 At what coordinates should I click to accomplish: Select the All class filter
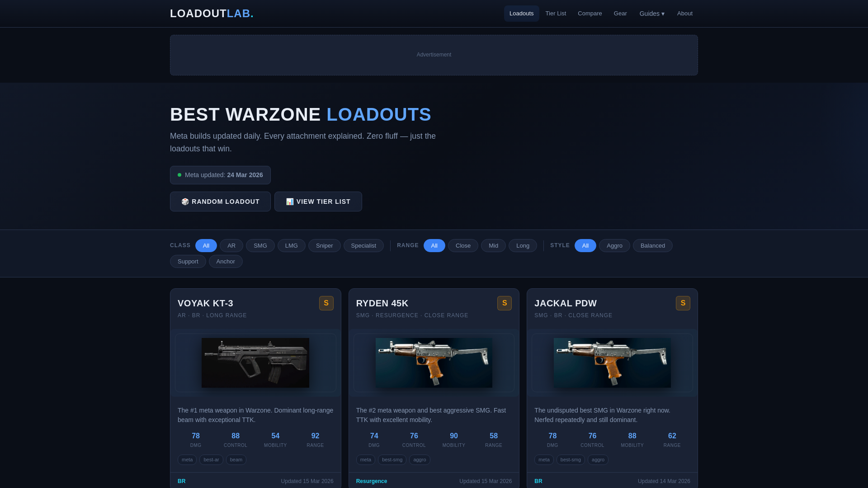pyautogui.click(x=206, y=246)
